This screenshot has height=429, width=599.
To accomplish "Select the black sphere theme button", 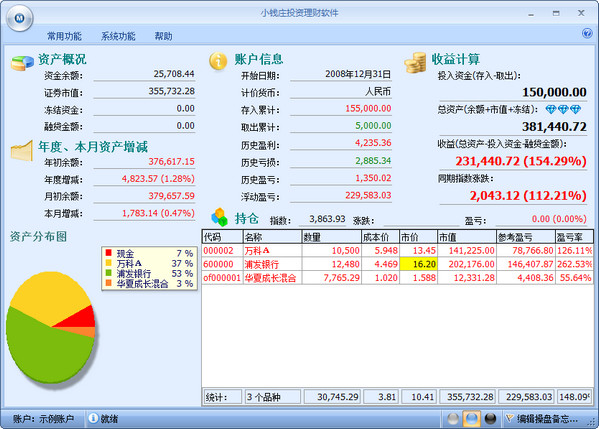I will 490,419.
